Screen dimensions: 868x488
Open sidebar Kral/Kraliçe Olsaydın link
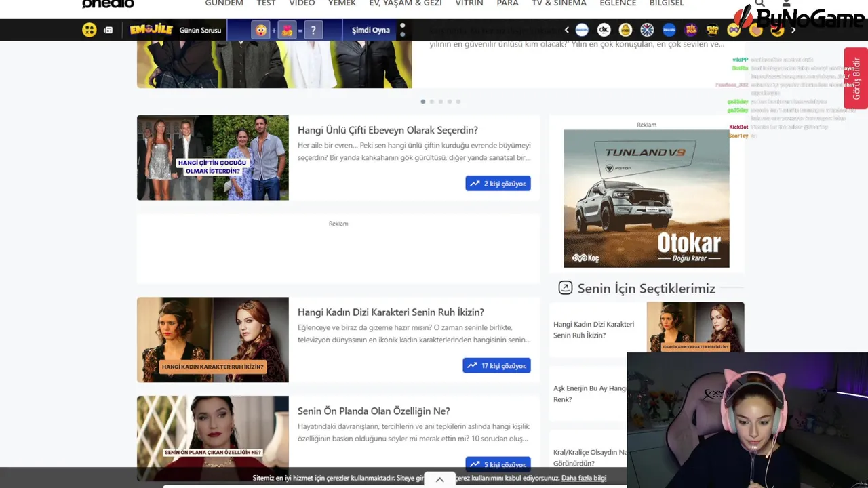590,457
